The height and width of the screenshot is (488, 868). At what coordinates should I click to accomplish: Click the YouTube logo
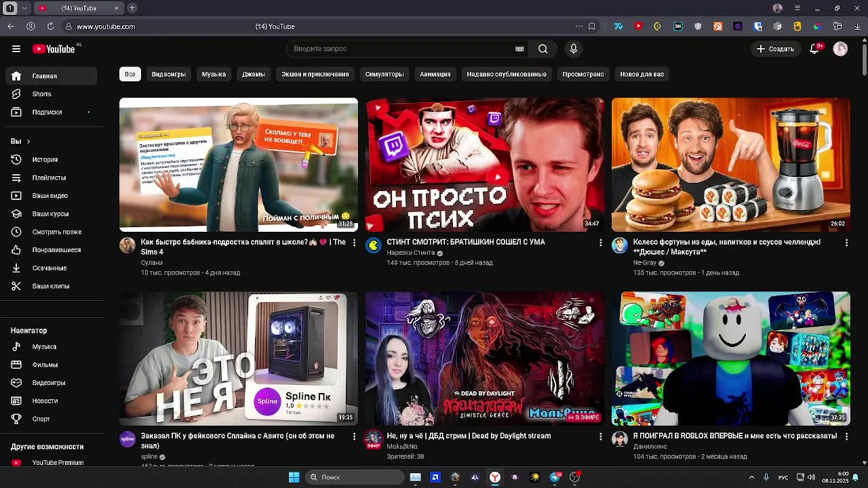(x=54, y=49)
